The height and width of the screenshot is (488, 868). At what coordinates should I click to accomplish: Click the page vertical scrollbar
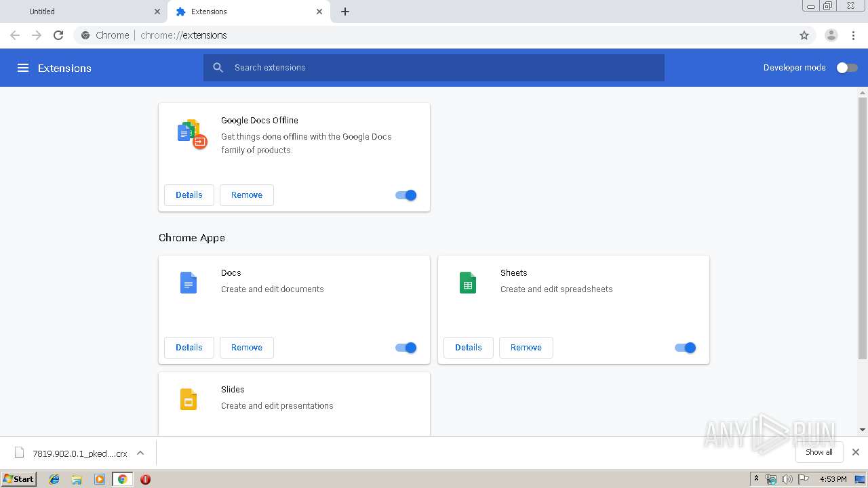tap(863, 228)
